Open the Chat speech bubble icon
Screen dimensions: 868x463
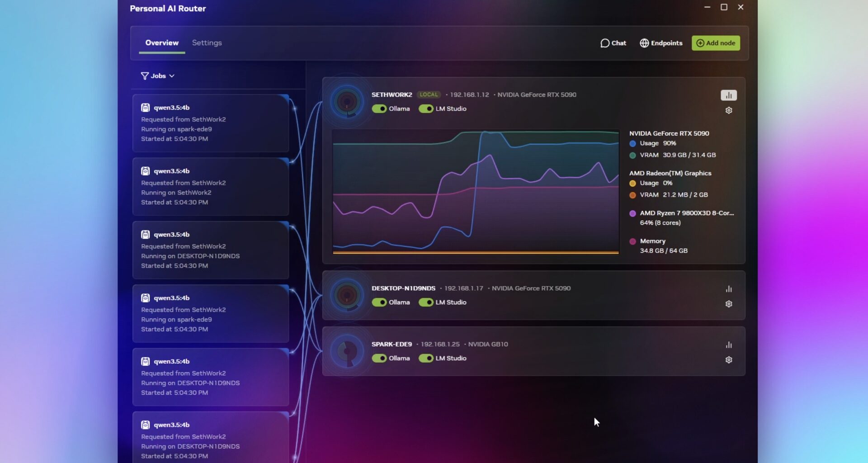click(x=604, y=43)
